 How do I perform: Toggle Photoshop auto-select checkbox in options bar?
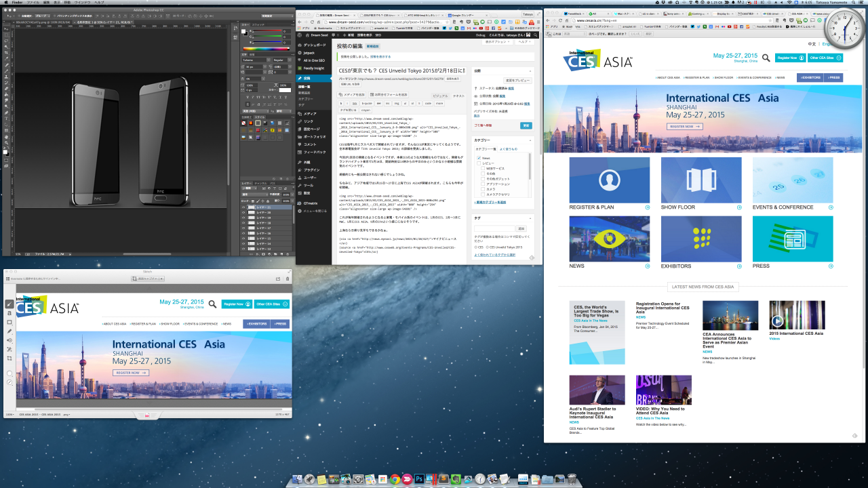pos(19,16)
